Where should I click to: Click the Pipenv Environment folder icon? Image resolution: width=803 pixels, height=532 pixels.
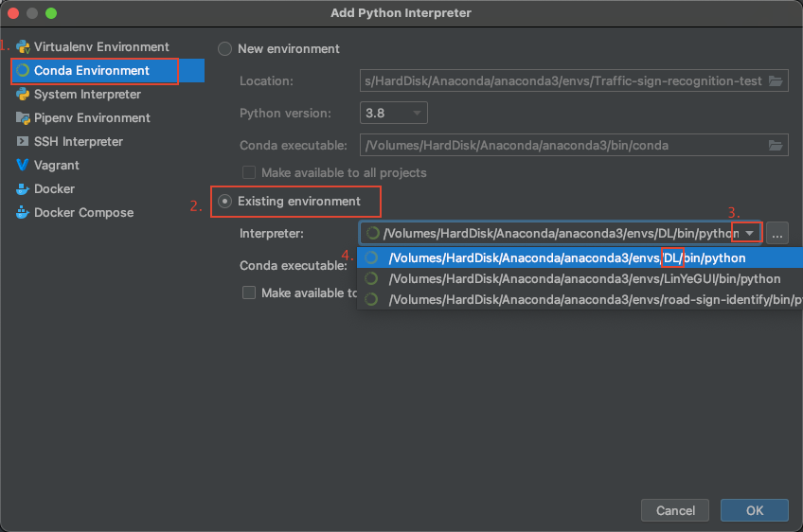[23, 118]
